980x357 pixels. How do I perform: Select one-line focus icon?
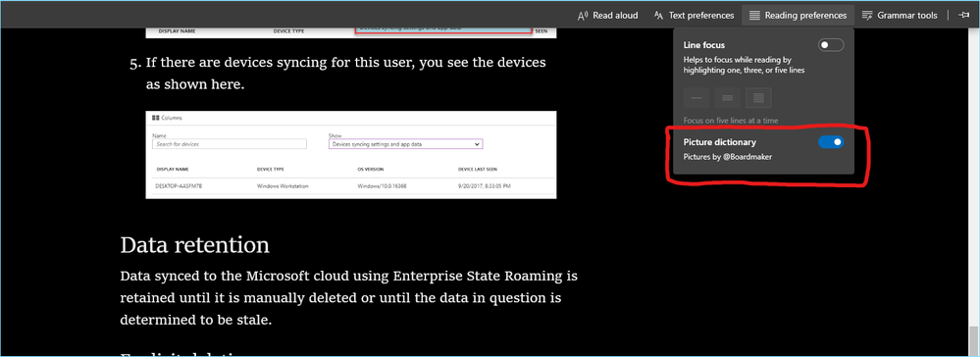tap(696, 98)
